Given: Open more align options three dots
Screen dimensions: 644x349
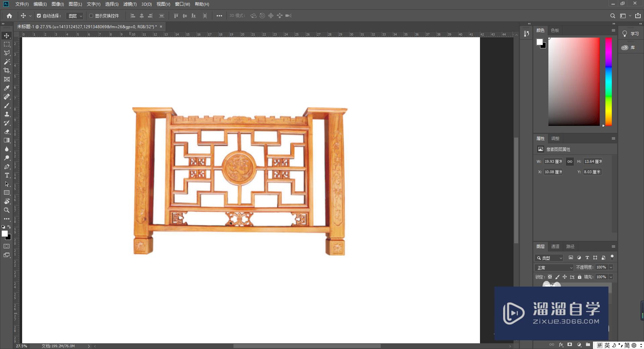Looking at the screenshot, I should 219,16.
